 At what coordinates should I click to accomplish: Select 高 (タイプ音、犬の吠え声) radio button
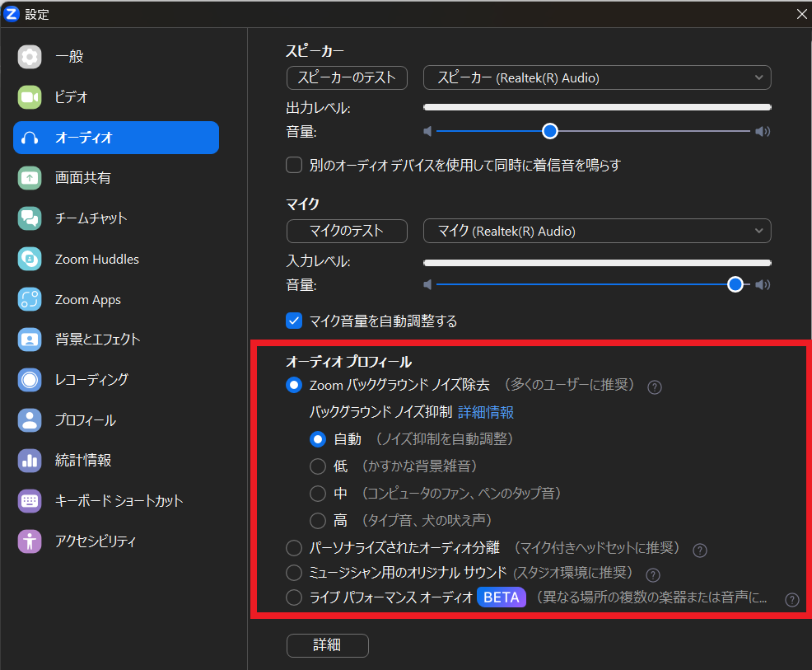tap(318, 520)
